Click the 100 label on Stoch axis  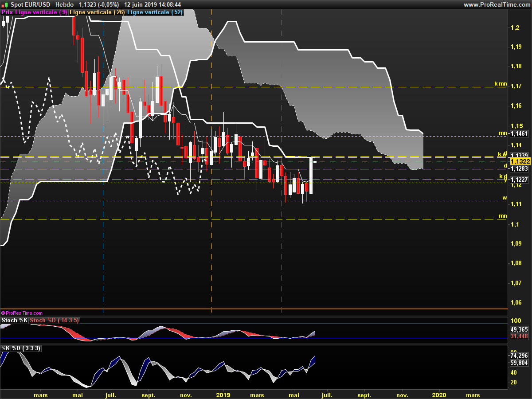(x=516, y=321)
